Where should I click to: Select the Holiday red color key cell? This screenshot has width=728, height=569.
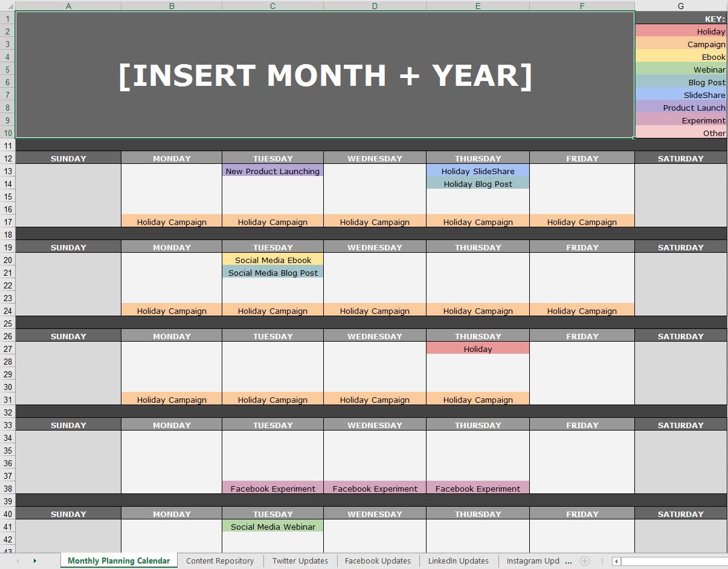pyautogui.click(x=680, y=31)
